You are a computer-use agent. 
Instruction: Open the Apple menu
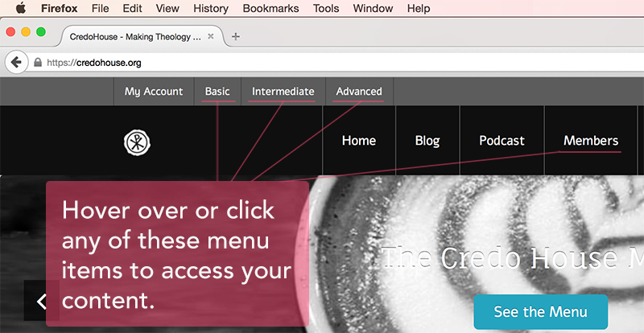(x=21, y=8)
